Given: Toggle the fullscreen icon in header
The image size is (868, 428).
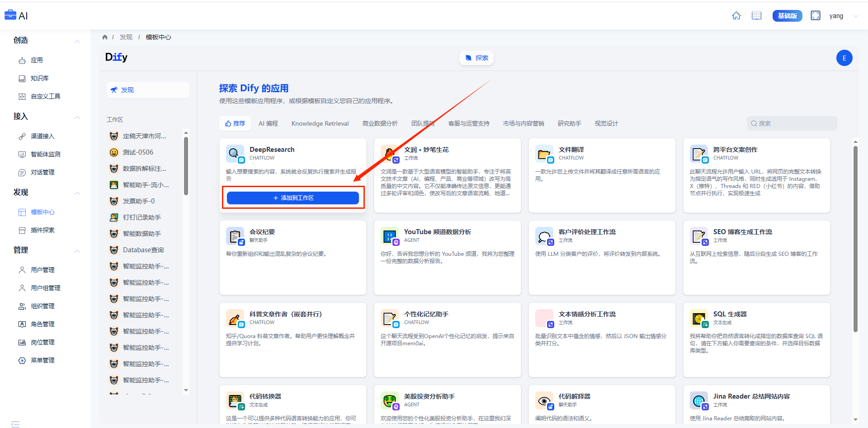Looking at the screenshot, I should click(x=816, y=16).
